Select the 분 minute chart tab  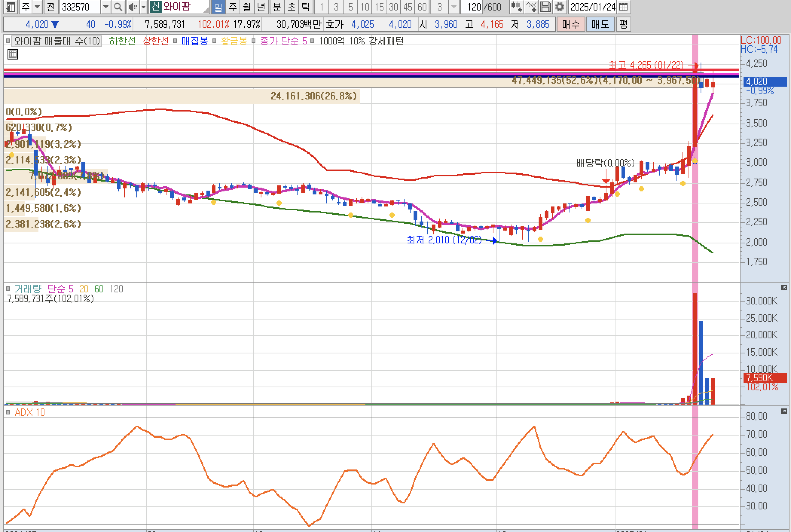coord(277,7)
